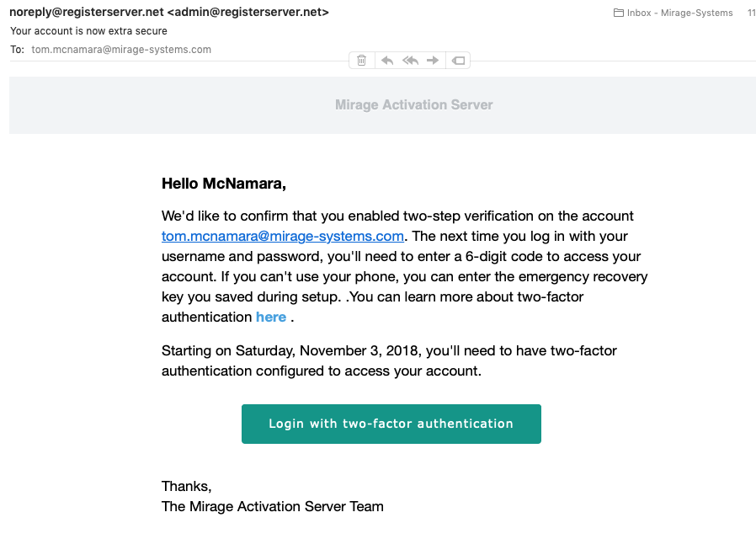756x555 pixels.
Task: Click the Mirage Activation Server header banner
Action: click(x=413, y=105)
